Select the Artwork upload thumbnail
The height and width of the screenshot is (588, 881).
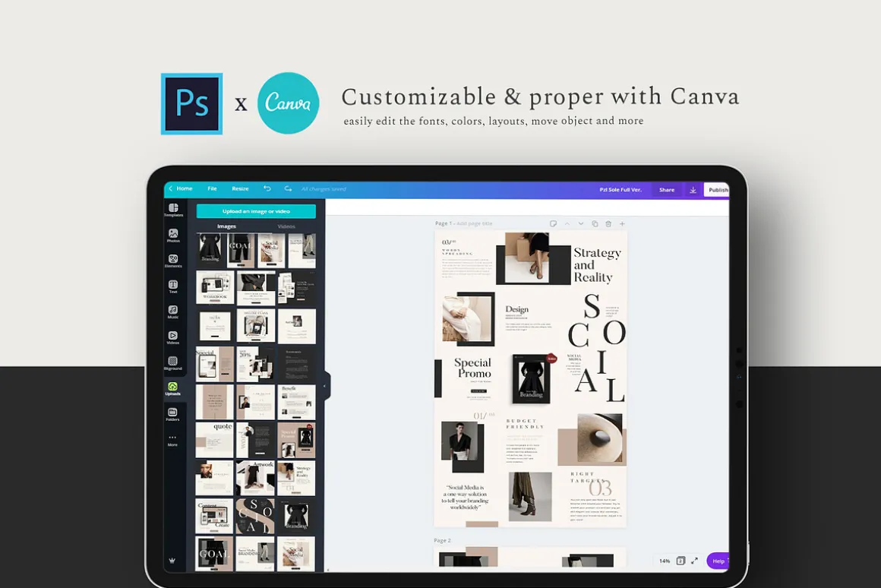(256, 478)
